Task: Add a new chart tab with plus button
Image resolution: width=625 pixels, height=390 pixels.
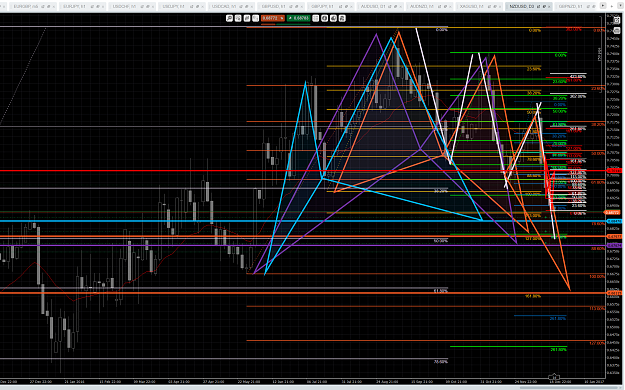Action: coord(612,6)
